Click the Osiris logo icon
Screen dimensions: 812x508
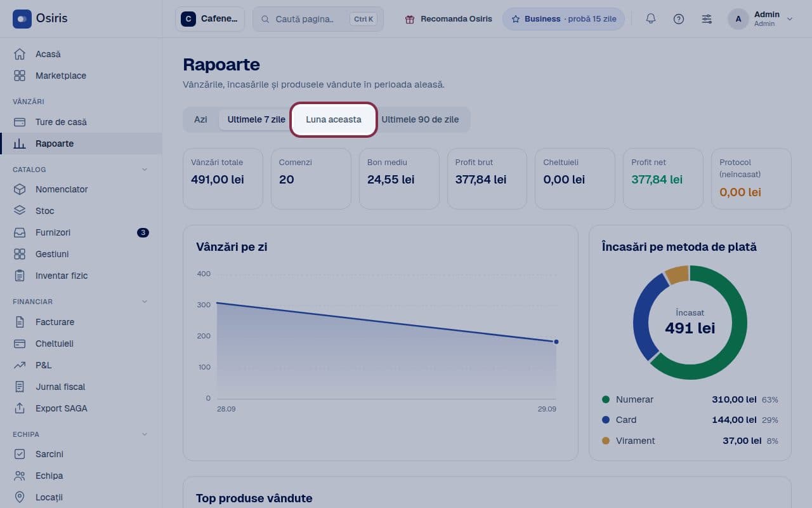(x=22, y=18)
